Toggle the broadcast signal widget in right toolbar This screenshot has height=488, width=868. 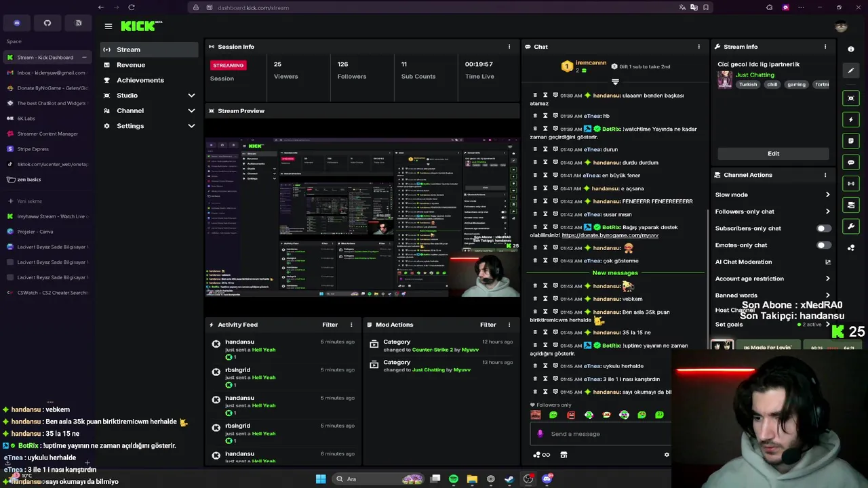[851, 184]
